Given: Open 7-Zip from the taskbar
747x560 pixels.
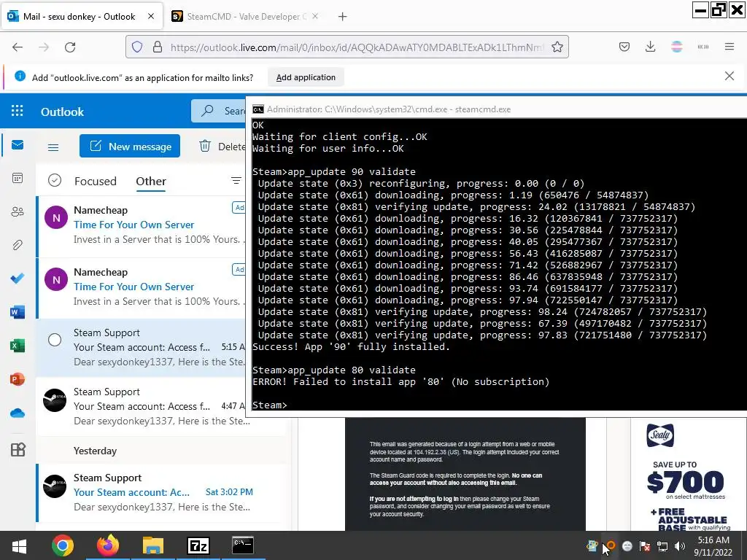Looking at the screenshot, I should coord(198,545).
